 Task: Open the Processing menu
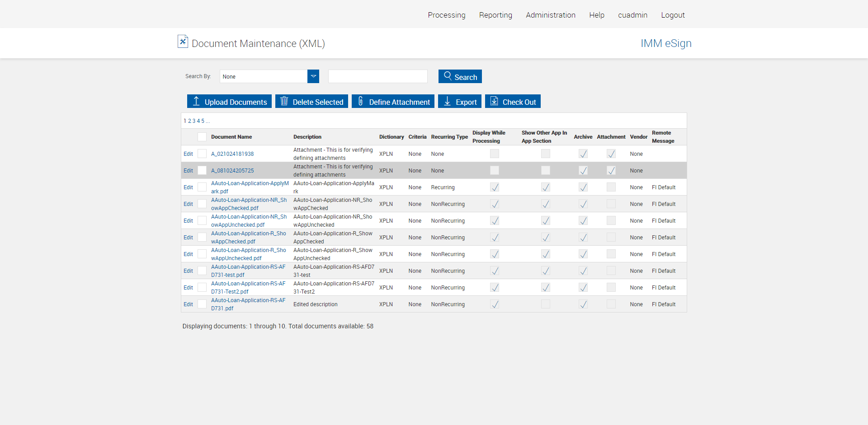pos(446,15)
